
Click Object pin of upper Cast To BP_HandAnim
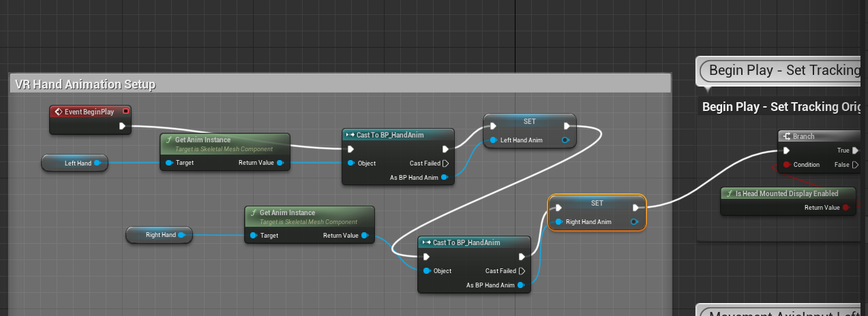pyautogui.click(x=351, y=163)
